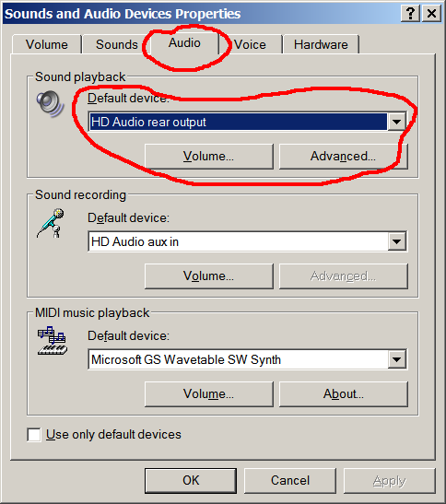Screen dimensions: 446x504
Task: Click the help question mark button
Action: (410, 14)
